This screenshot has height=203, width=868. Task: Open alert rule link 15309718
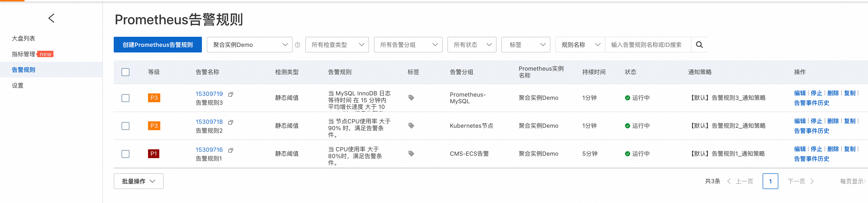[209, 122]
